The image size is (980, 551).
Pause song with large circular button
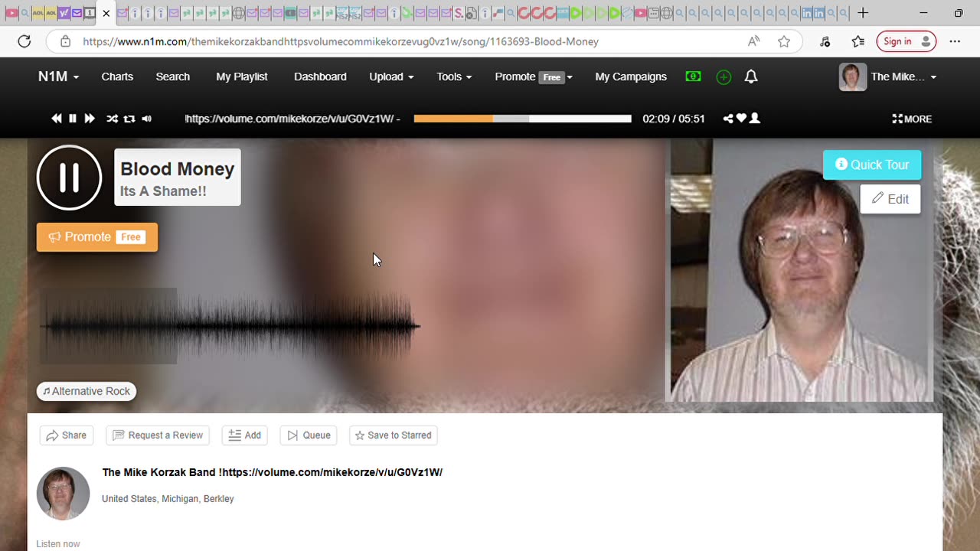tap(69, 178)
